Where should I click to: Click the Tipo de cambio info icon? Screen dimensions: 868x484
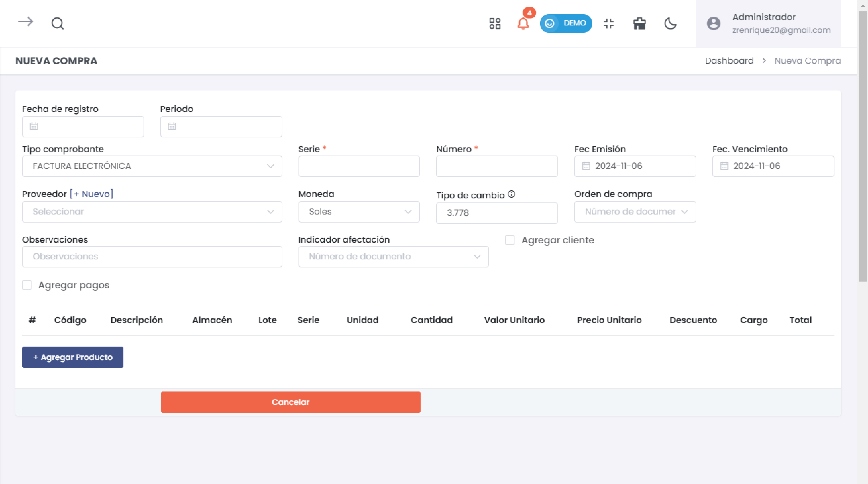click(x=511, y=194)
